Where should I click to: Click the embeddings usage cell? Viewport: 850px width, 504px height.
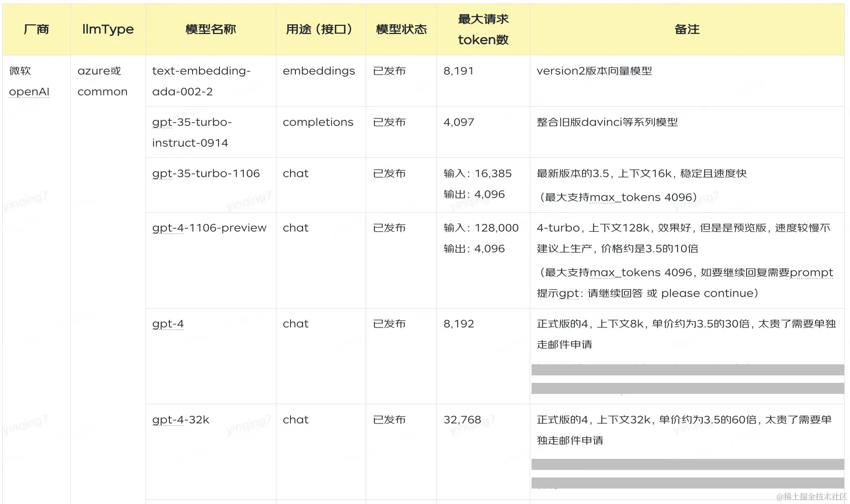(318, 71)
